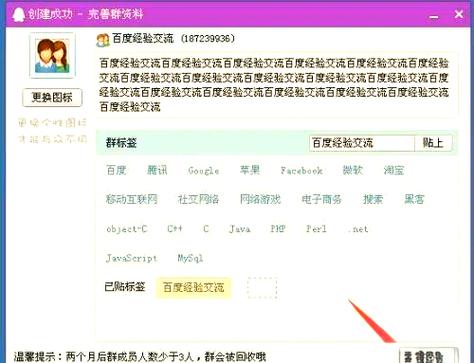Screen dimensions: 474x363
Task: Select the 微软 tag
Action: (x=352, y=170)
